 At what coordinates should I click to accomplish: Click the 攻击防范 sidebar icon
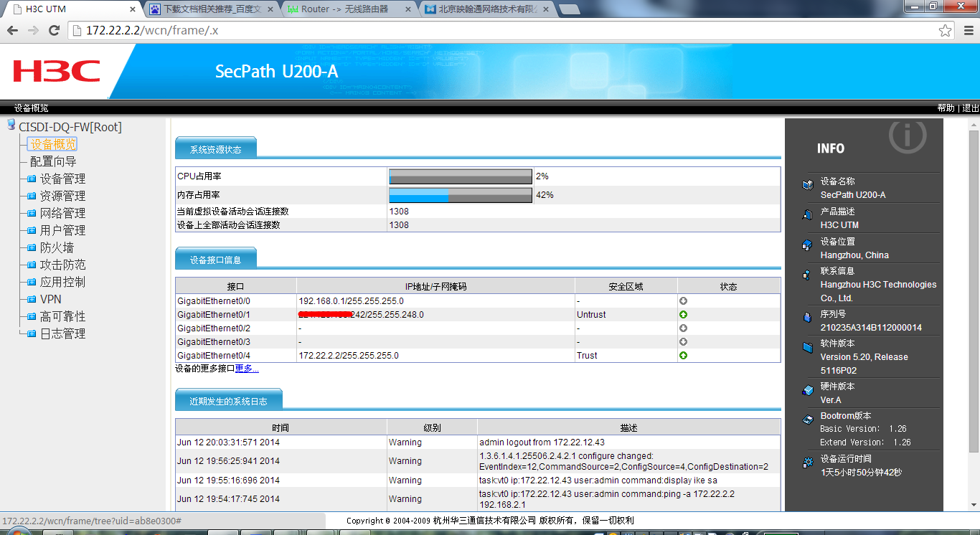[x=30, y=265]
